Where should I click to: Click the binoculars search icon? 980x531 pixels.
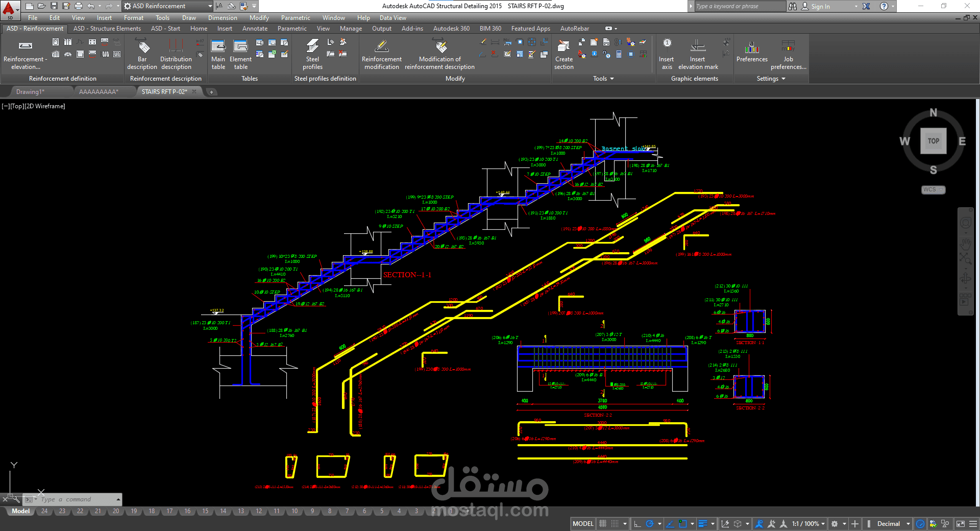coord(792,6)
